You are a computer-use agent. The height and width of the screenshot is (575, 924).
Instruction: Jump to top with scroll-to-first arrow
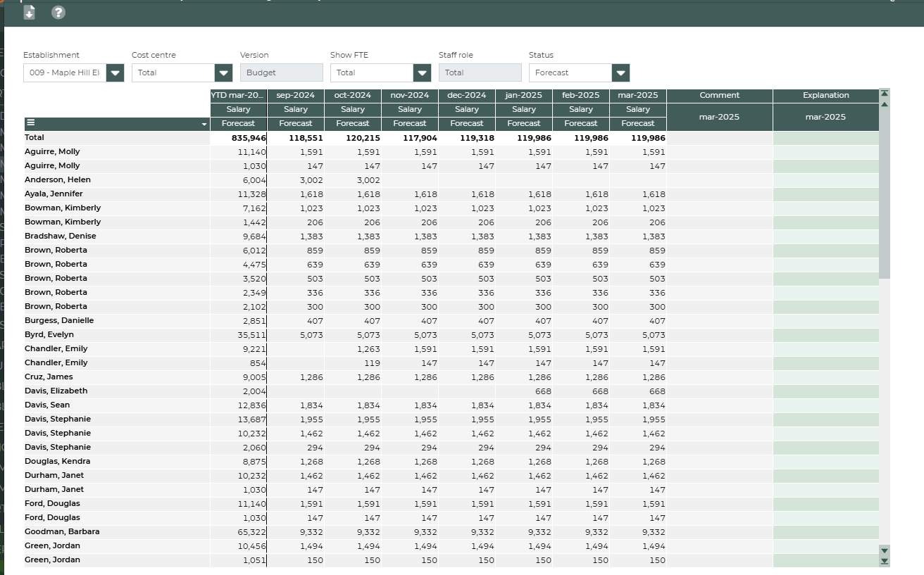click(x=885, y=94)
